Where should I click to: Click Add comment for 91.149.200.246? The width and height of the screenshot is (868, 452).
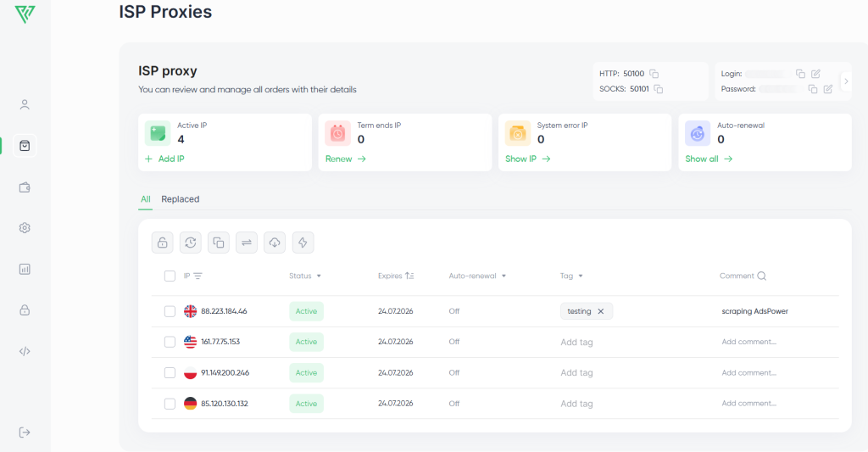tap(749, 373)
